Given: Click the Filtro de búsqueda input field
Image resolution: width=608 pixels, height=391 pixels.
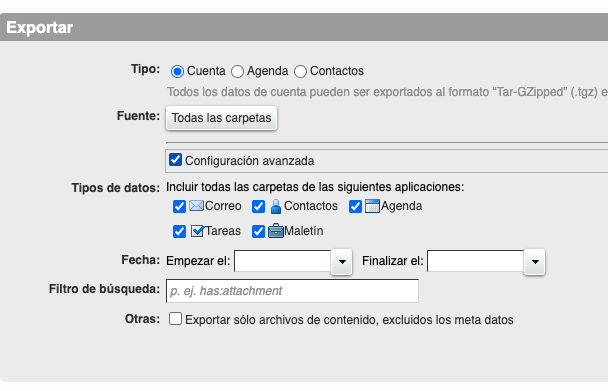Looking at the screenshot, I should coord(292,291).
